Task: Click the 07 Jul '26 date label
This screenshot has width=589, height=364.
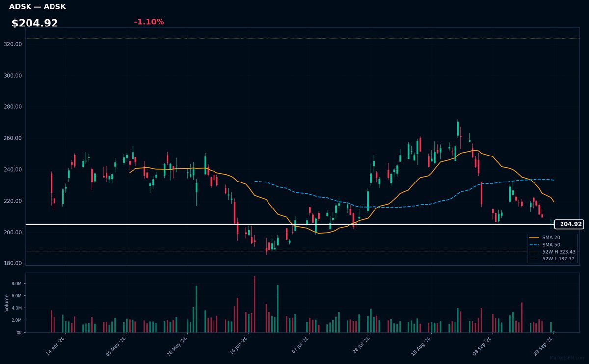Action: point(300,346)
